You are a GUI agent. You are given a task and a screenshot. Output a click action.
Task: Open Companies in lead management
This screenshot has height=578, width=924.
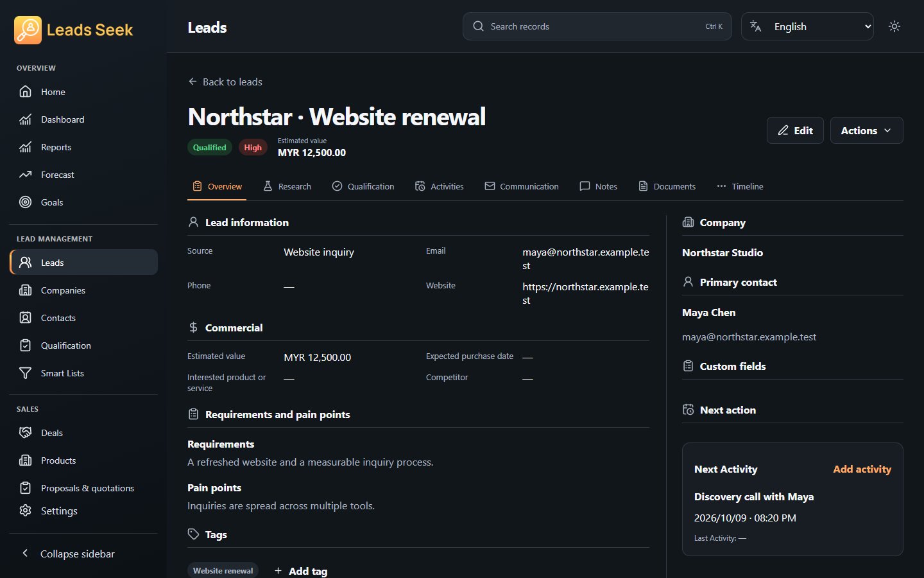click(83, 290)
